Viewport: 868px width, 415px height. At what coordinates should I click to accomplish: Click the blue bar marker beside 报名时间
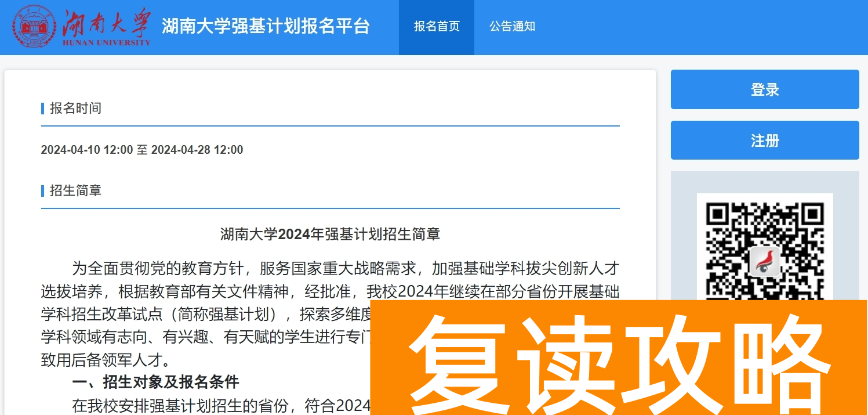click(41, 108)
